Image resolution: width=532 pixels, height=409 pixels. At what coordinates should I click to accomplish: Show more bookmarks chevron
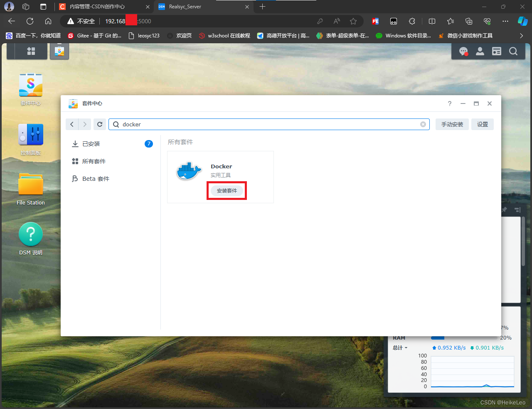click(522, 36)
